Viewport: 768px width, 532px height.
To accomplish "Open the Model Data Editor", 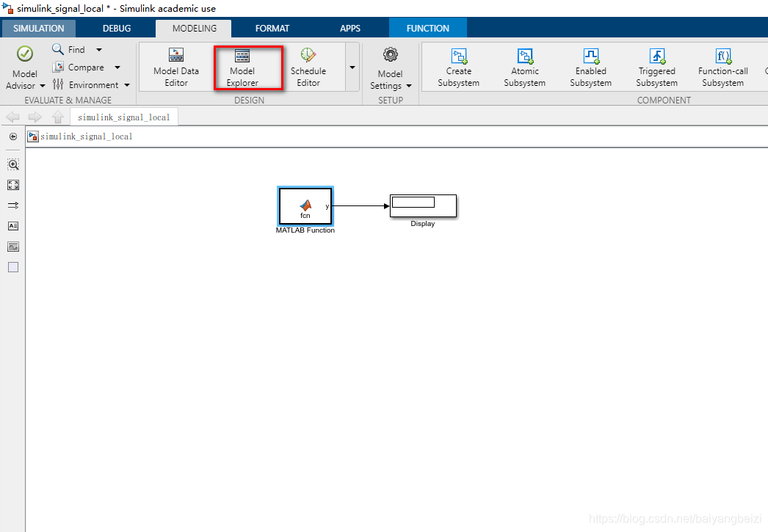I will pyautogui.click(x=175, y=67).
